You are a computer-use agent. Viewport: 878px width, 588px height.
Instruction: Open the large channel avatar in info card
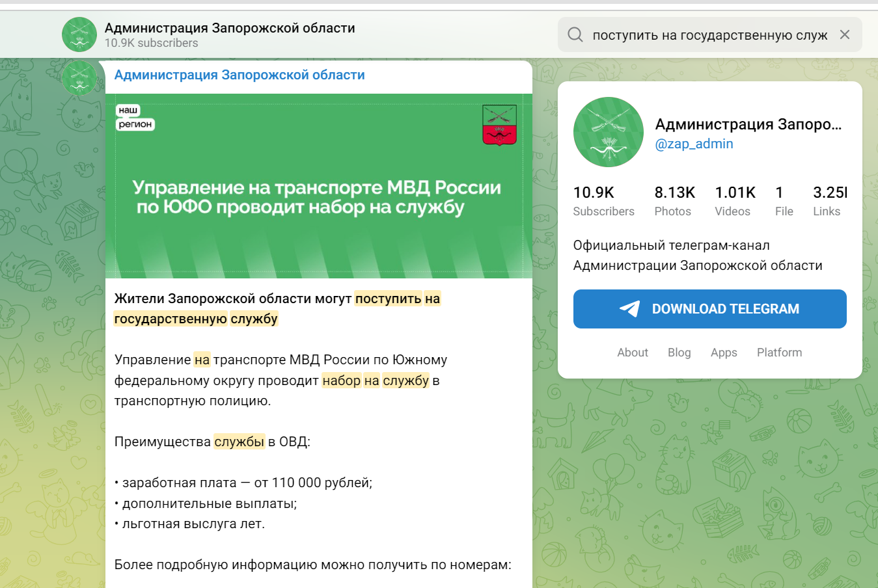pyautogui.click(x=608, y=132)
